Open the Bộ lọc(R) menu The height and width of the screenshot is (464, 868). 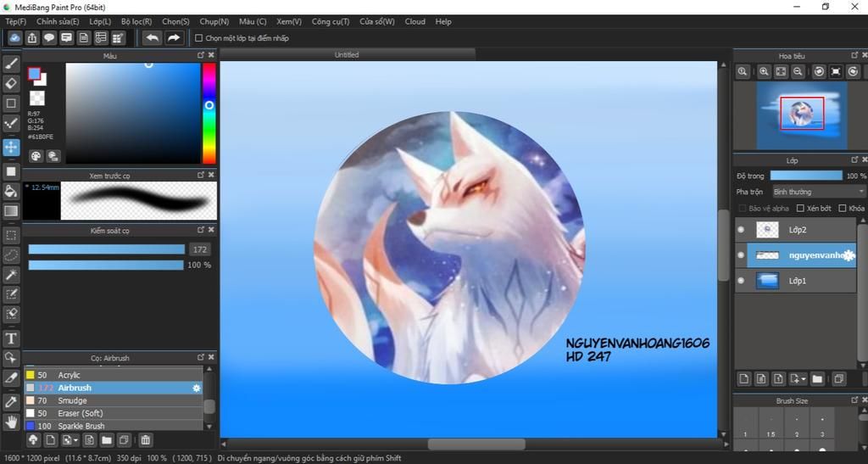click(136, 21)
